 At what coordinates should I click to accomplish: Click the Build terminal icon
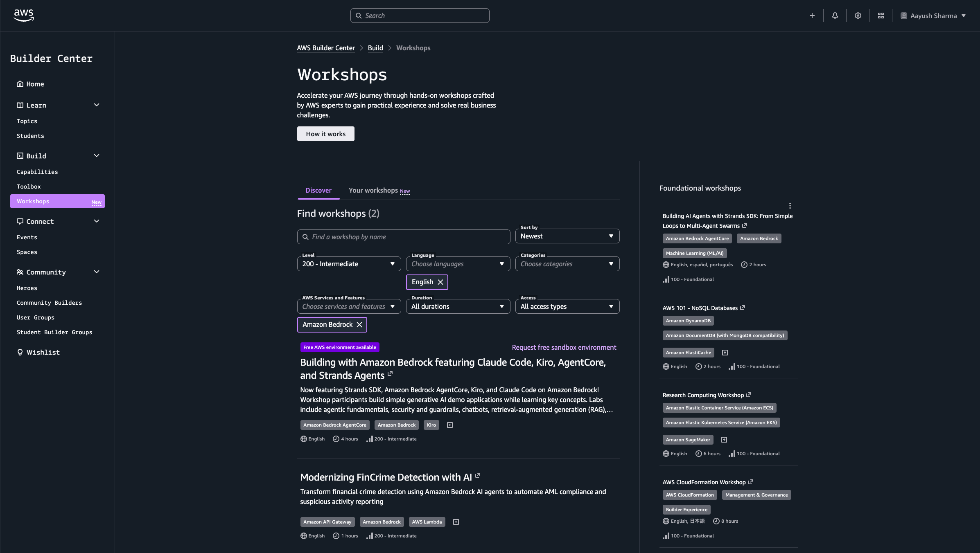coord(20,156)
